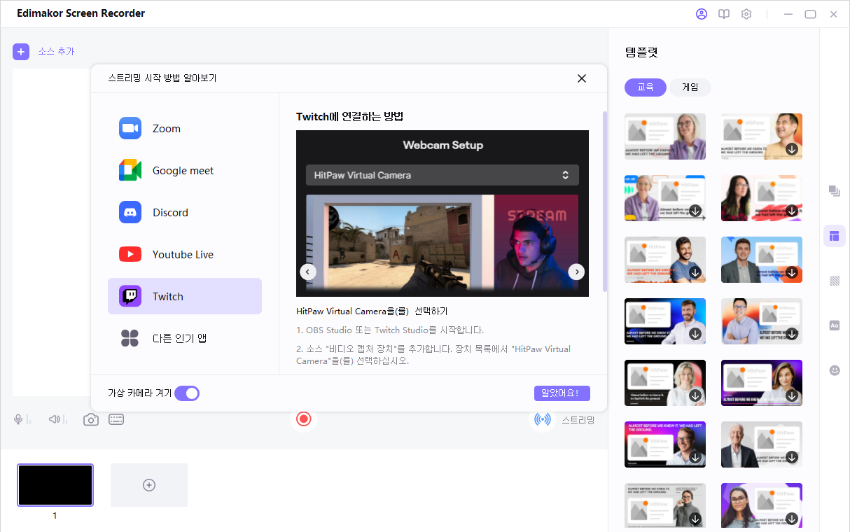850x532 pixels.
Task: Download template with glasses man arms crossed
Action: [792, 334]
